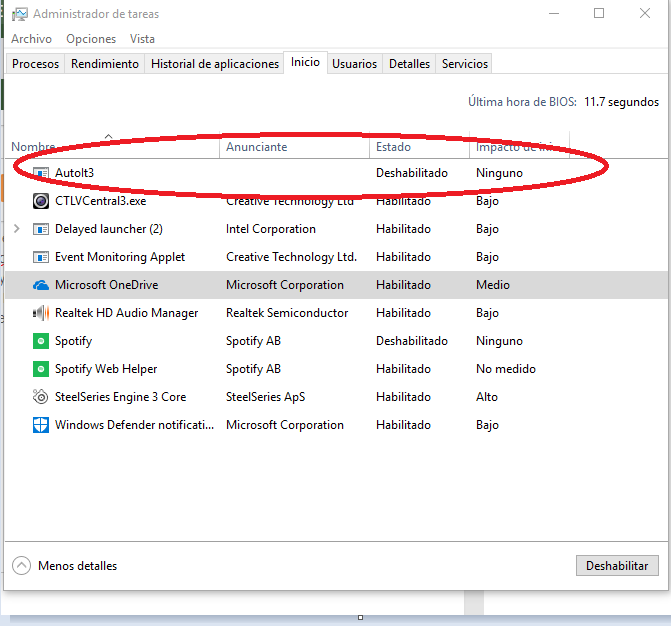Click the CTLVCentral3.exe camera icon
Viewport: 671px width, 626px height.
pos(41,201)
